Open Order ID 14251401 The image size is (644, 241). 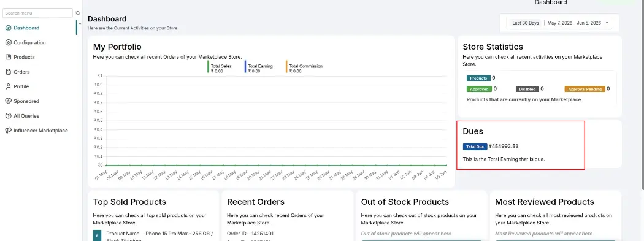pyautogui.click(x=250, y=234)
